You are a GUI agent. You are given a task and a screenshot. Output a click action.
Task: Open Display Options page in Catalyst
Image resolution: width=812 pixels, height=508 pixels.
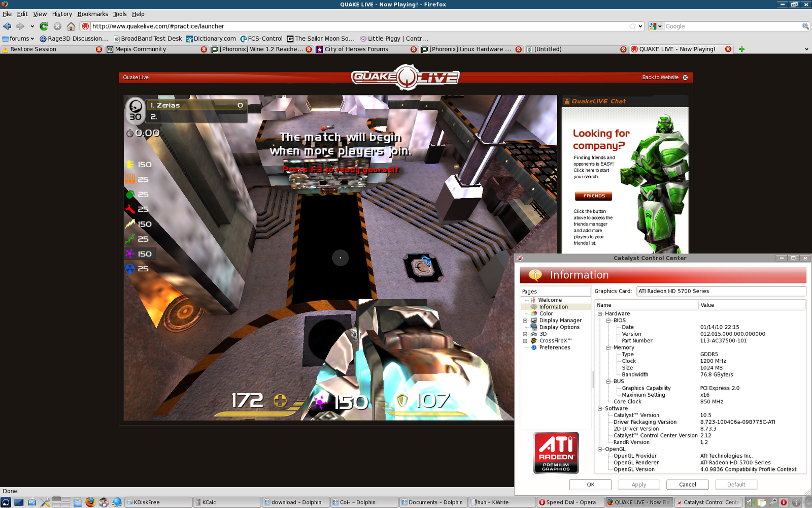point(559,327)
